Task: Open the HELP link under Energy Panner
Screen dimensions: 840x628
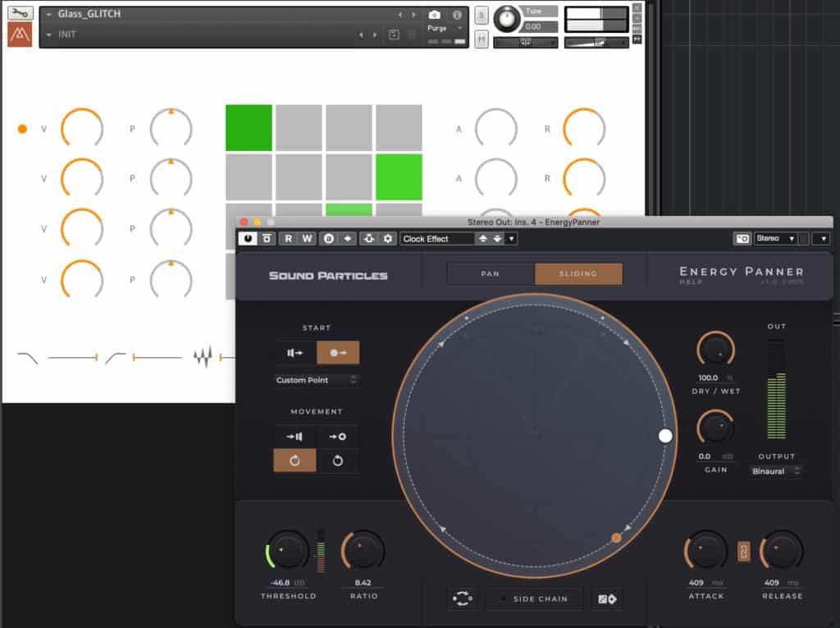Action: (691, 282)
